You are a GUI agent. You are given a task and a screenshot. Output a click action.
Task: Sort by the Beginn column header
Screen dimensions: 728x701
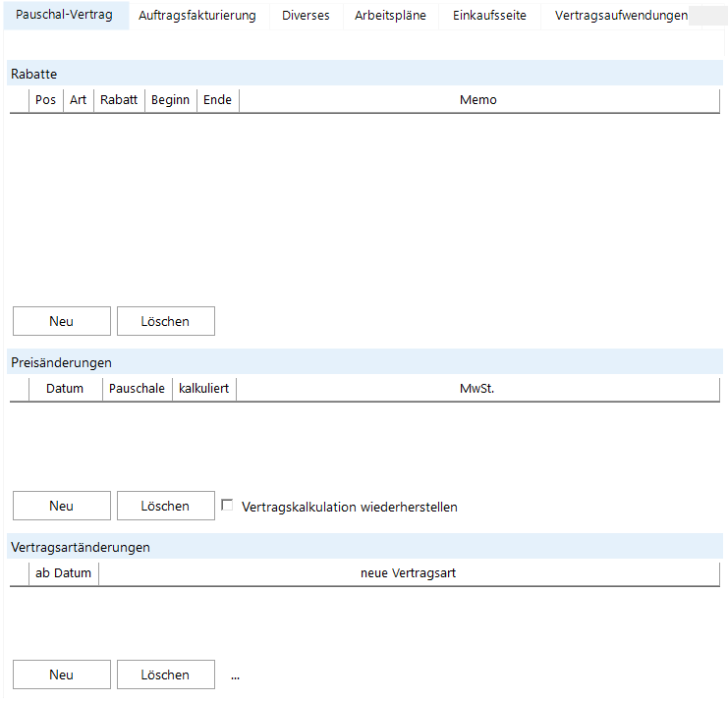tap(170, 100)
